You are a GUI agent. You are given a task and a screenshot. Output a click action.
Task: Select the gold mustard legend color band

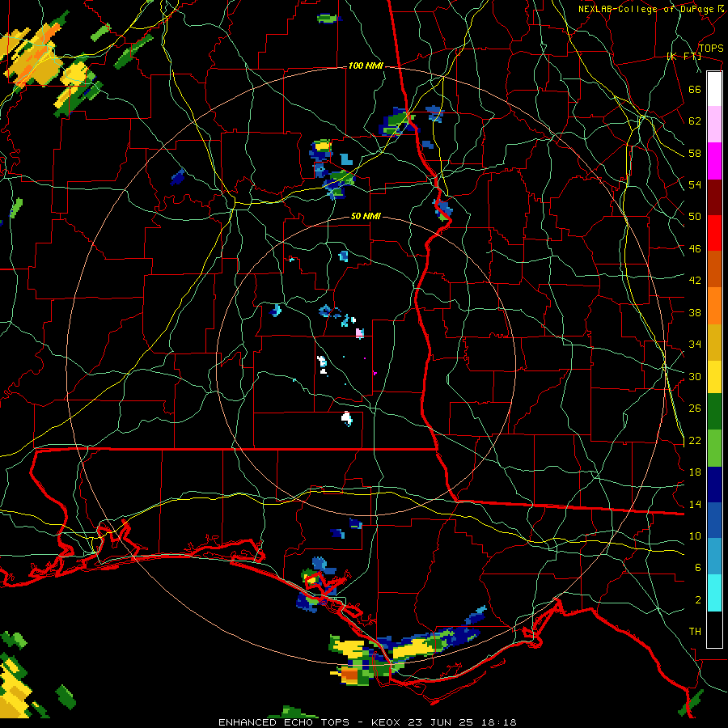[x=714, y=342]
